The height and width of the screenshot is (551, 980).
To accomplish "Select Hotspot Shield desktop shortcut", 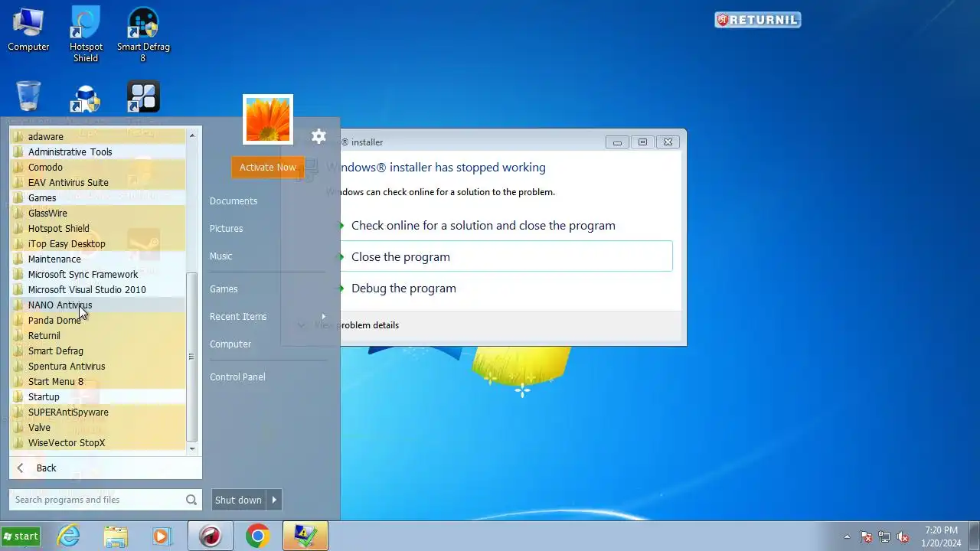I will pyautogui.click(x=86, y=35).
